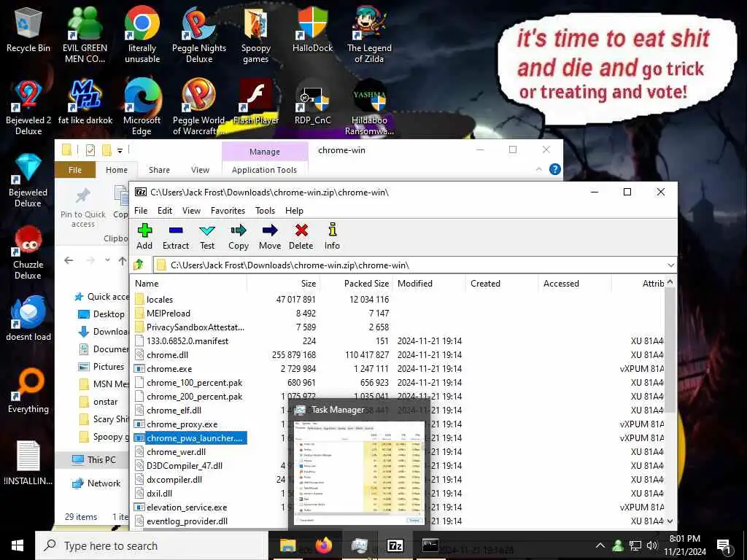The width and height of the screenshot is (747, 560).
Task: Open Explorer recent locations dropdown arrow
Action: pos(108,260)
